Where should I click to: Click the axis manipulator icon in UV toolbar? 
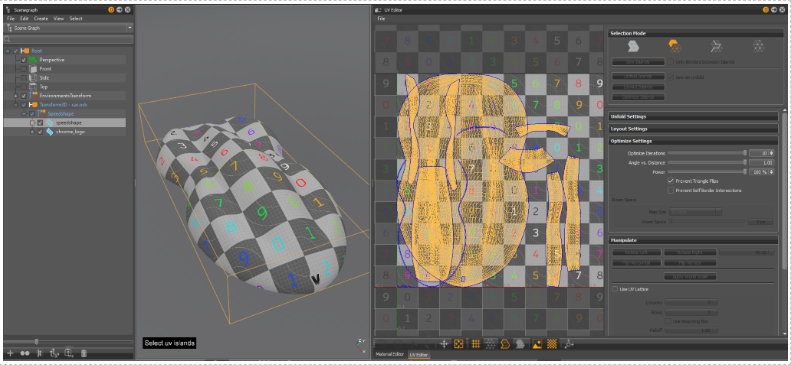click(569, 344)
